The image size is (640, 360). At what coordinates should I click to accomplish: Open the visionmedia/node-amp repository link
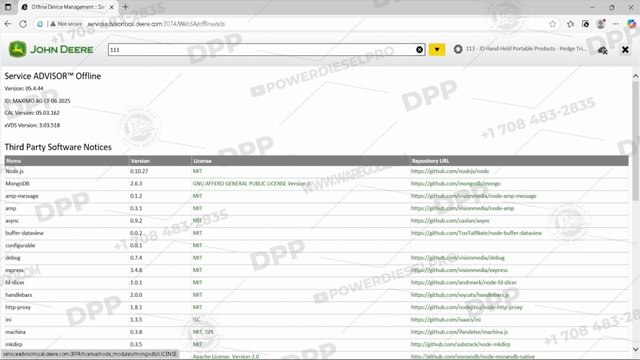(462, 208)
